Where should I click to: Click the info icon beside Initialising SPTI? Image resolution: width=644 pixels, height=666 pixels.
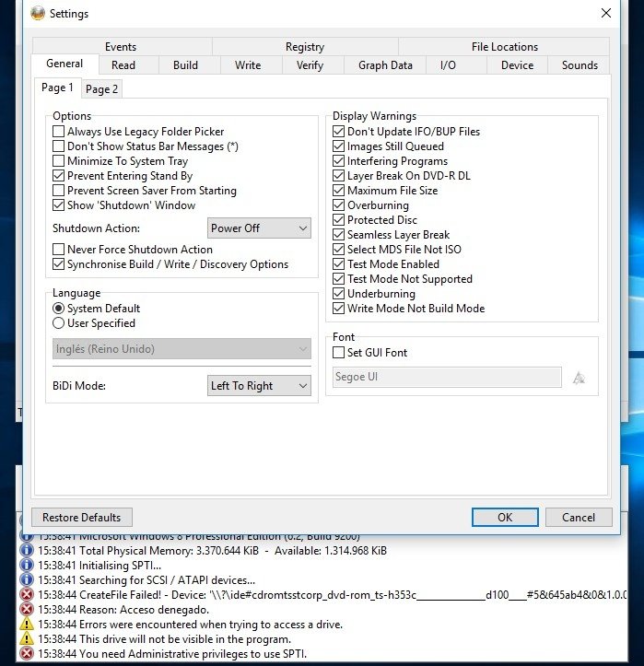pyautogui.click(x=27, y=566)
